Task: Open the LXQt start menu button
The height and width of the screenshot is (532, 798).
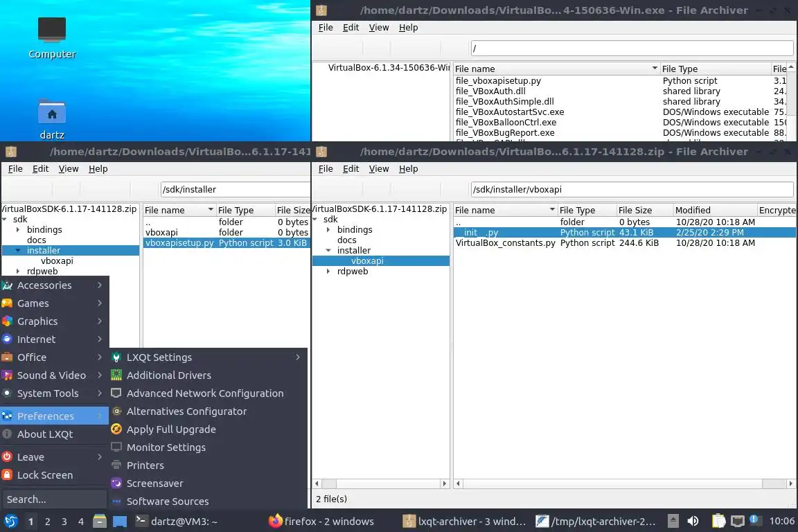Action: tap(10, 522)
